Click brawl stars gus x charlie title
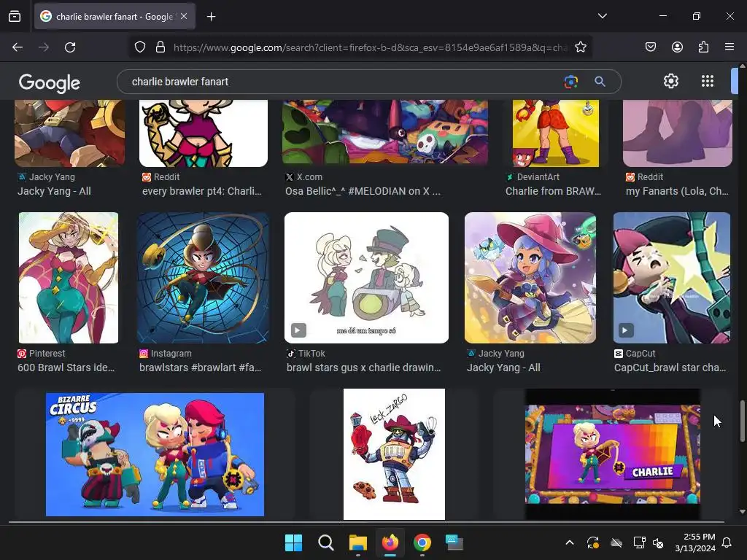Screen dimensions: 747x560 (363, 367)
